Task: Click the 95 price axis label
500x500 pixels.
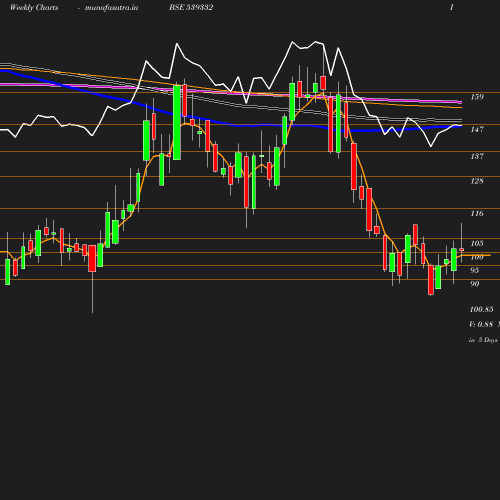Action: click(x=475, y=270)
